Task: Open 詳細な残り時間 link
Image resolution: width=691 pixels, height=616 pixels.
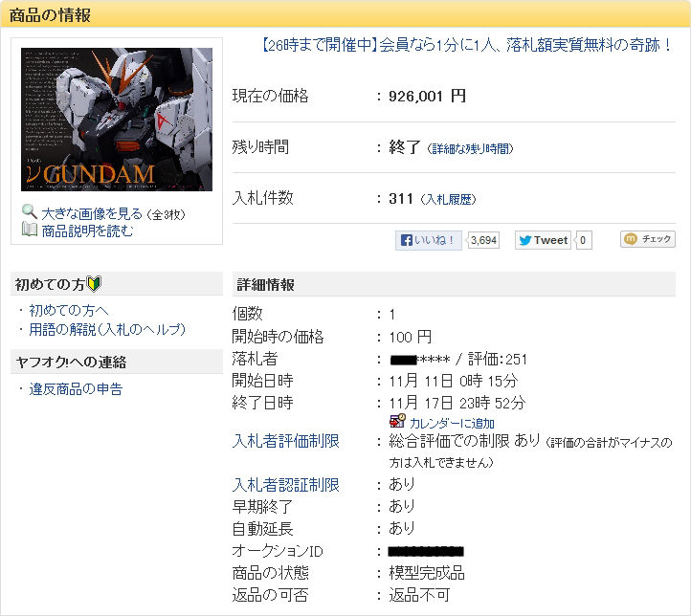Action: coord(471,149)
